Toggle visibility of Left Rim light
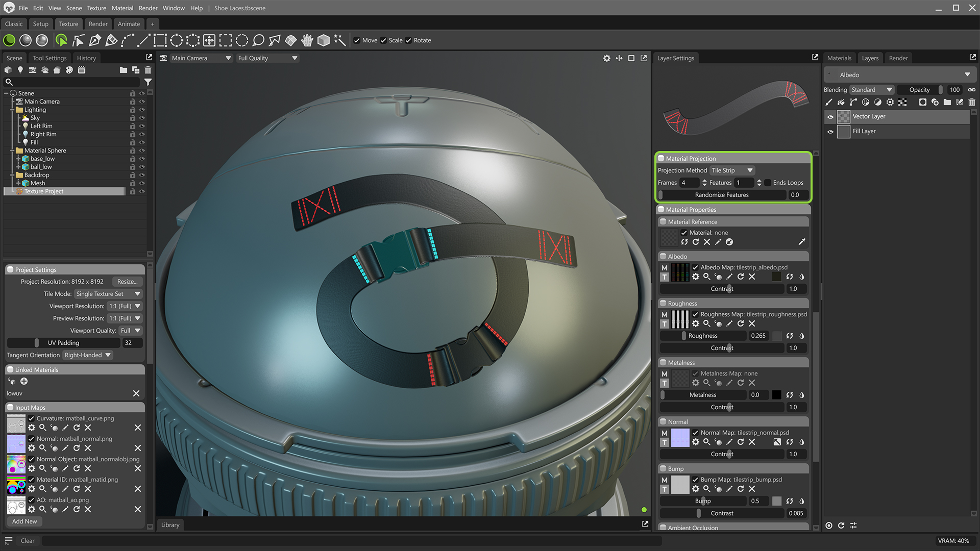This screenshot has height=551, width=980. [x=142, y=126]
